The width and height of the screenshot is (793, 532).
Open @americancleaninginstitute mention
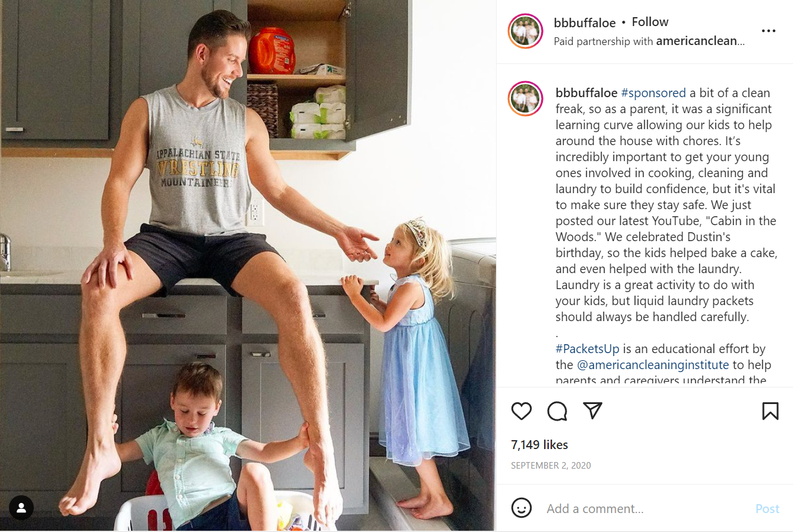click(653, 365)
